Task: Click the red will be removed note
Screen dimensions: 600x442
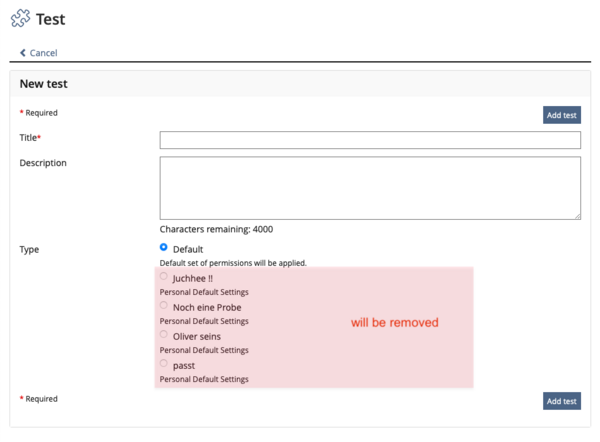Action: pyautogui.click(x=394, y=323)
